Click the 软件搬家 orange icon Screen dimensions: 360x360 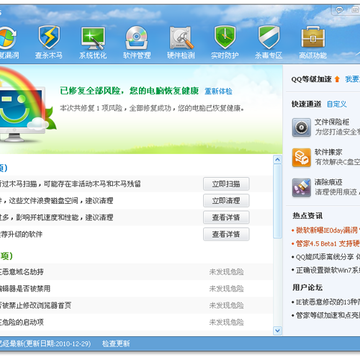pos(301,157)
